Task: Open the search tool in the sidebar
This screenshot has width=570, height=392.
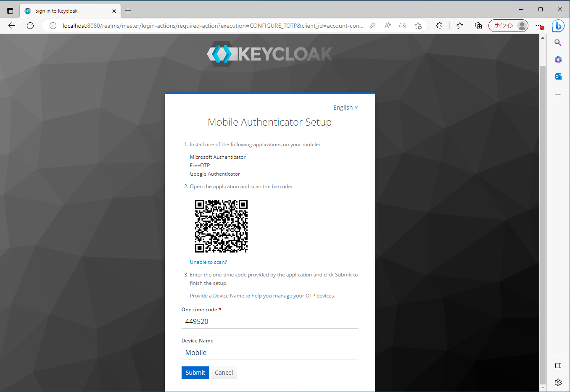Action: coord(558,42)
